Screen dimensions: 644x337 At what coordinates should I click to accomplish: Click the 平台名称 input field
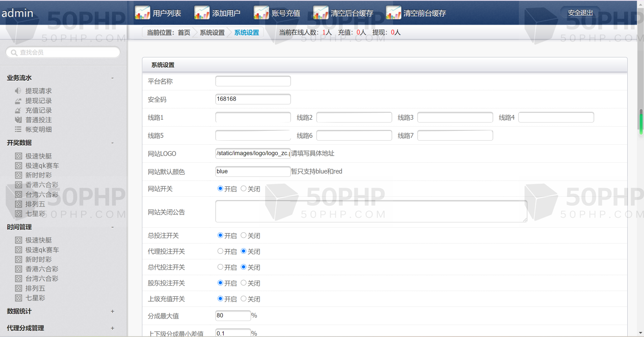(253, 81)
